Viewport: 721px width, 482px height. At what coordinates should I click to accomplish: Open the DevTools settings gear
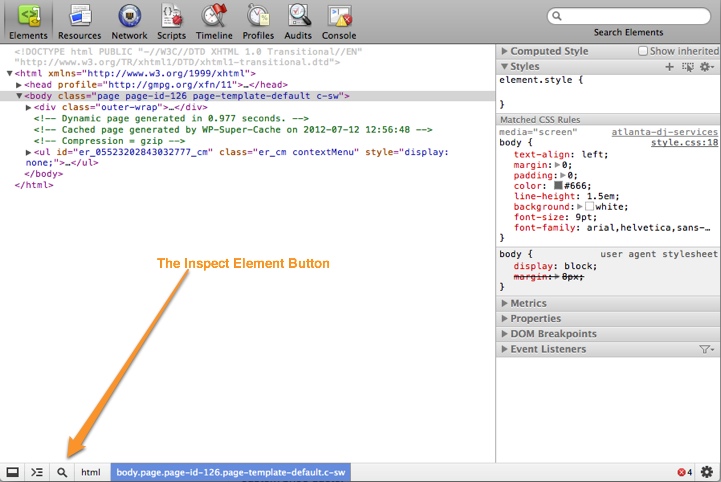click(x=707, y=472)
